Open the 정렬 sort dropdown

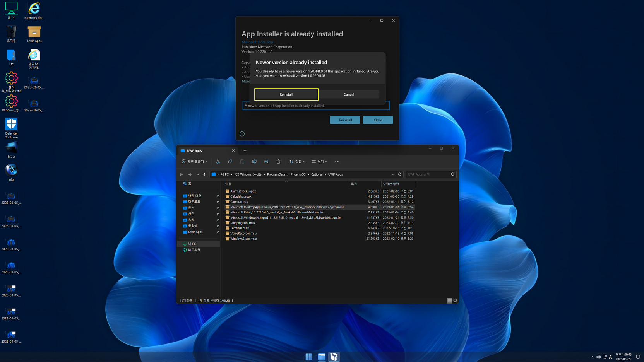(x=297, y=161)
